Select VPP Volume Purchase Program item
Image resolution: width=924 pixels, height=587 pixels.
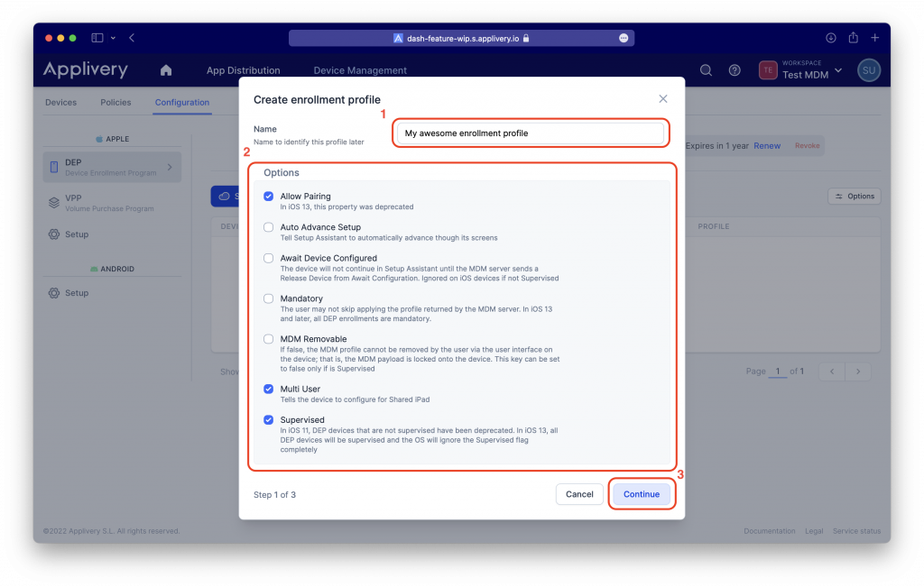pyautogui.click(x=112, y=203)
